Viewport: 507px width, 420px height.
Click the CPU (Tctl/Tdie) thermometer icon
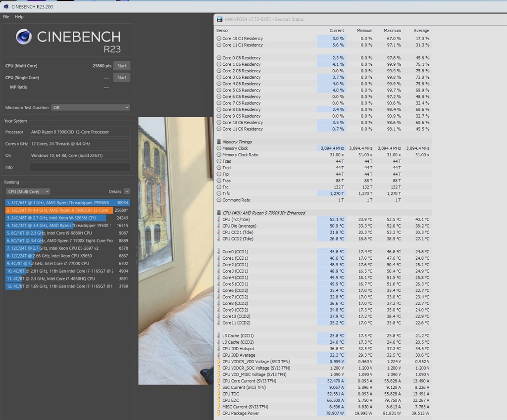(219, 219)
